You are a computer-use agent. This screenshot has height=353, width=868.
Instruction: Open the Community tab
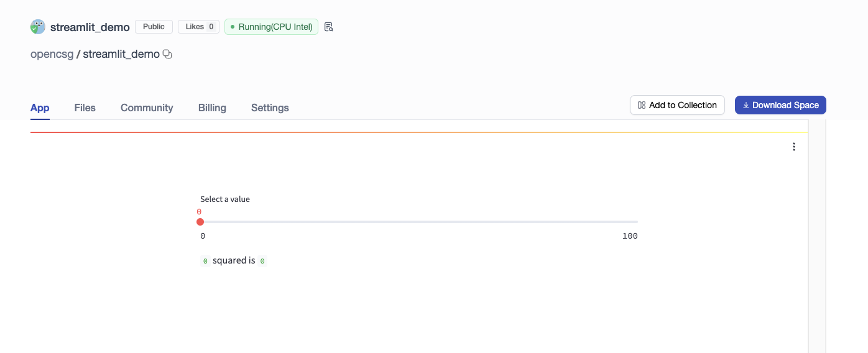coord(147,108)
